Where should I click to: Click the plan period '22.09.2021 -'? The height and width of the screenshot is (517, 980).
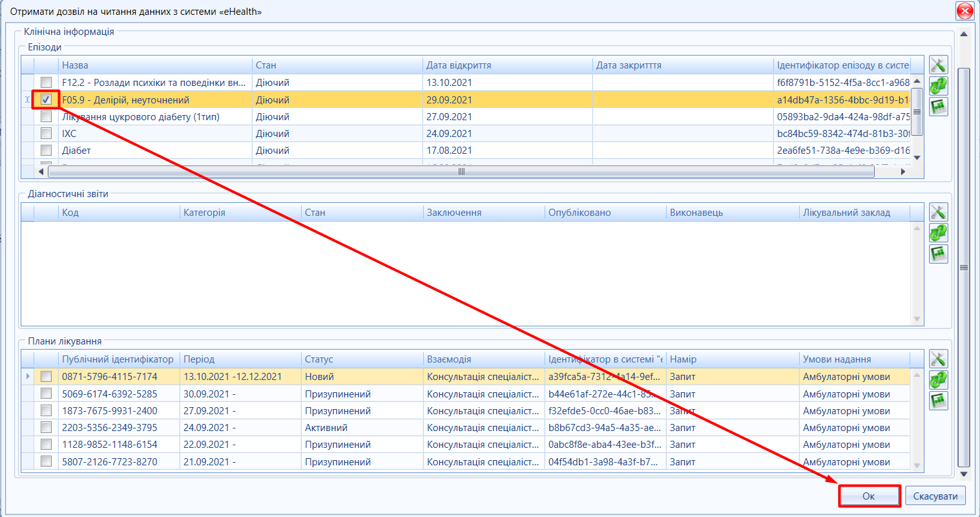[x=209, y=445]
